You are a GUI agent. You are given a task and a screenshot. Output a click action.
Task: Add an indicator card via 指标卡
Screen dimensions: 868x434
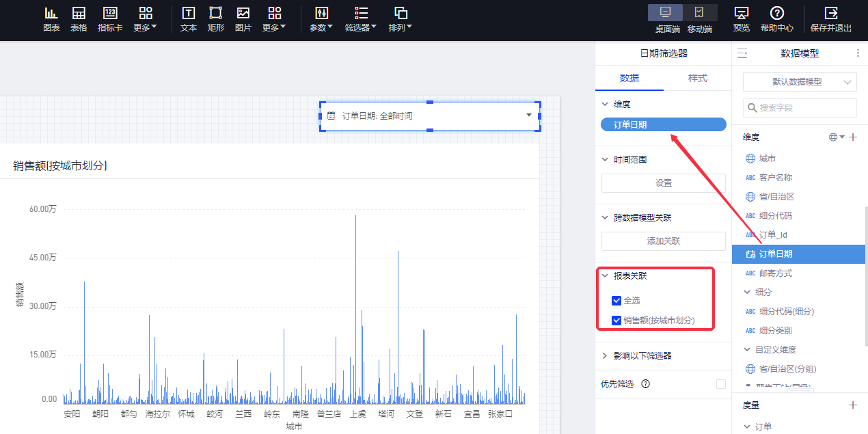110,19
